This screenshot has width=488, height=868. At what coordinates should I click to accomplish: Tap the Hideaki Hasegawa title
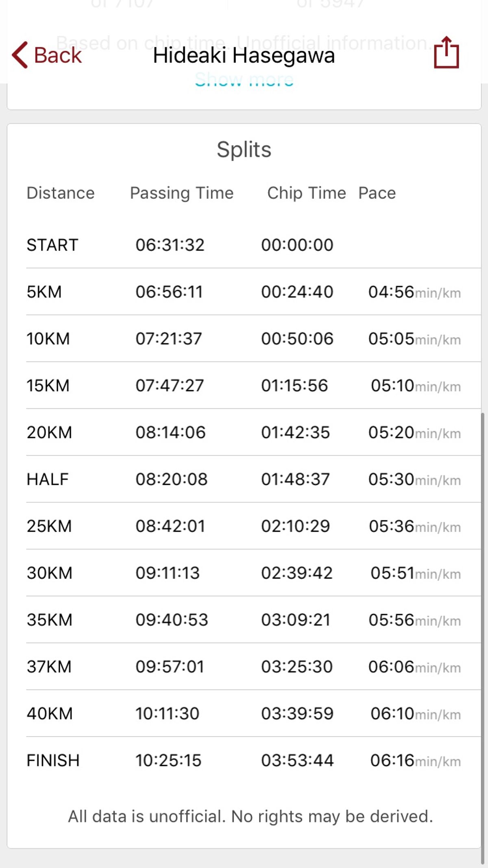click(x=244, y=55)
